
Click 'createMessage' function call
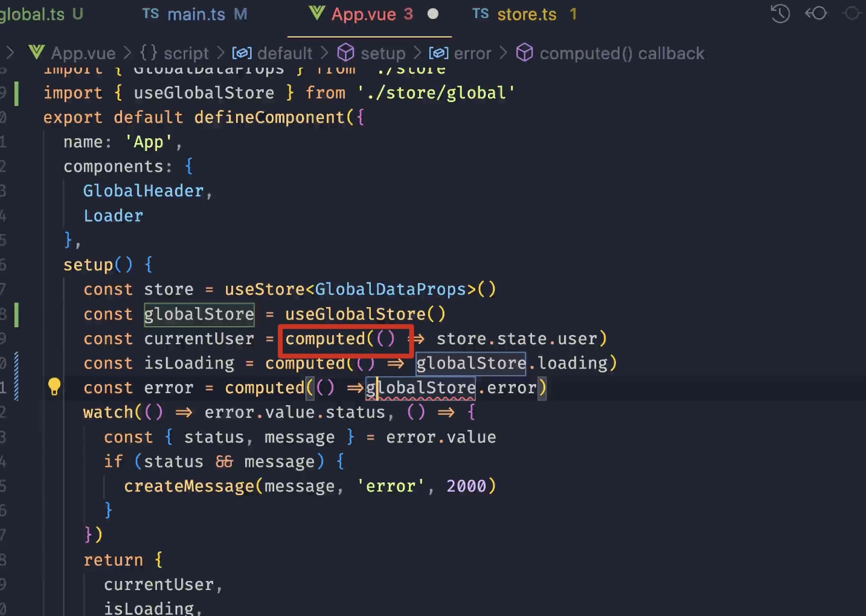(189, 486)
